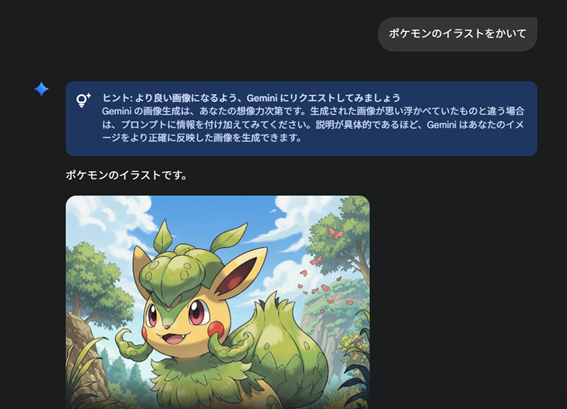This screenshot has height=409, width=567.
Task: Click the lightbulb hint icon
Action: (x=83, y=100)
